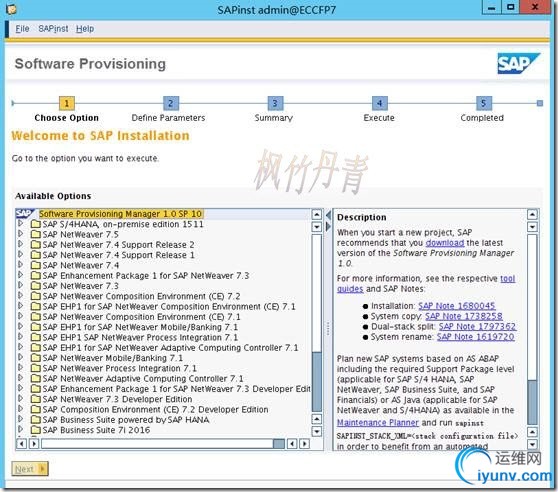Click step 3 Summary marker
Screen dimensions: 558x492
[x=275, y=104]
